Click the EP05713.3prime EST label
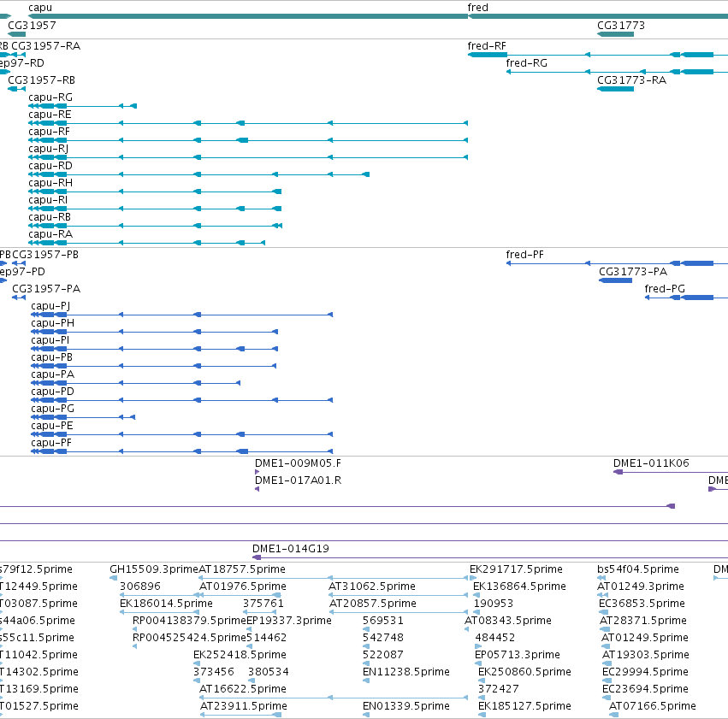The width and height of the screenshot is (728, 719). coord(518,656)
